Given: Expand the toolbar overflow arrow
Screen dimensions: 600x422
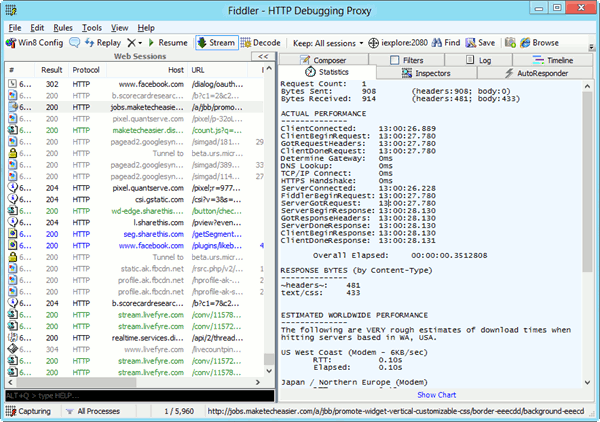Looking at the screenshot, I should coord(592,47).
